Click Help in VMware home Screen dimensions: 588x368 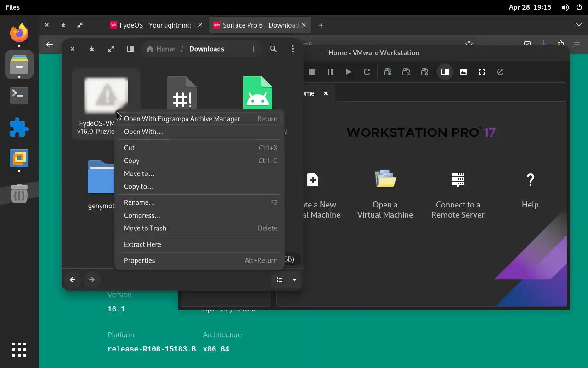click(530, 191)
